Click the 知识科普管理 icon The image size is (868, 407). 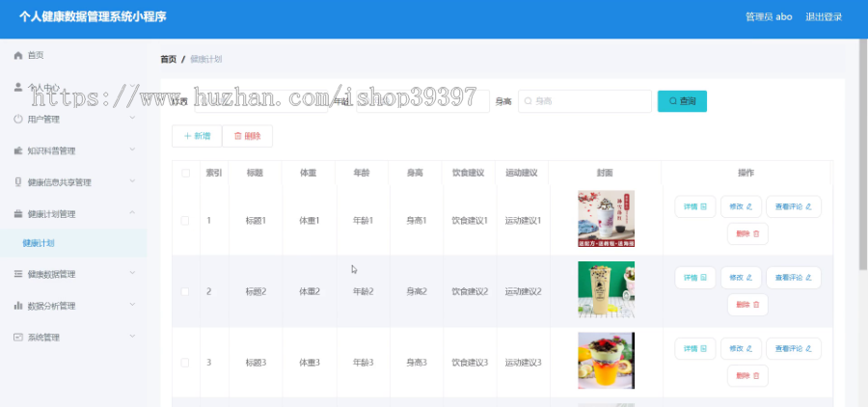pyautogui.click(x=18, y=150)
